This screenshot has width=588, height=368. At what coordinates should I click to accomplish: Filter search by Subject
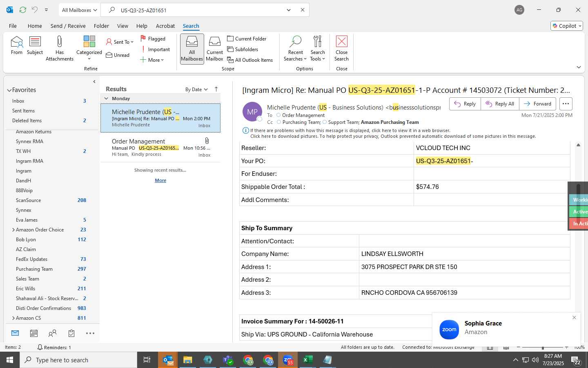pos(35,45)
